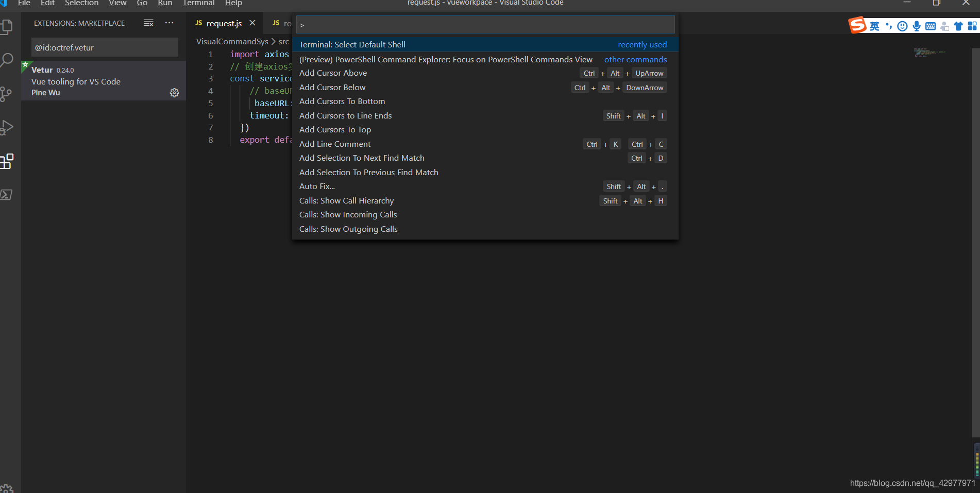Click the Sogou microphone voice input icon
This screenshot has height=493, width=980.
tap(917, 26)
